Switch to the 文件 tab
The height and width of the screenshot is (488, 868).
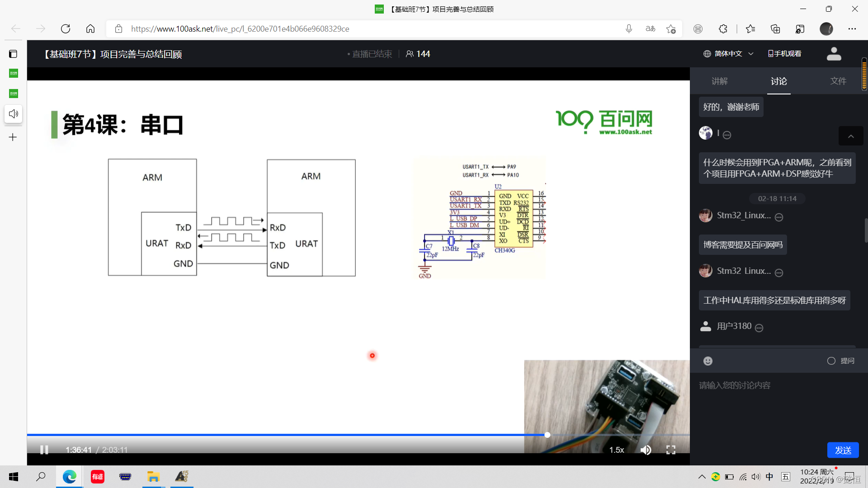tap(838, 81)
